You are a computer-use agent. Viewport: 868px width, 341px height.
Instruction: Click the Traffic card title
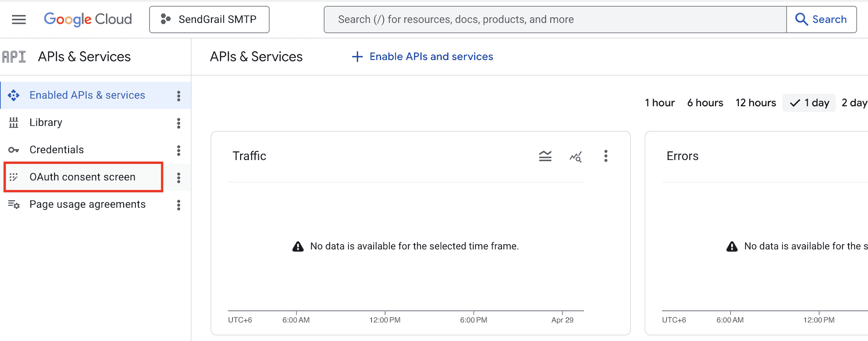click(250, 156)
